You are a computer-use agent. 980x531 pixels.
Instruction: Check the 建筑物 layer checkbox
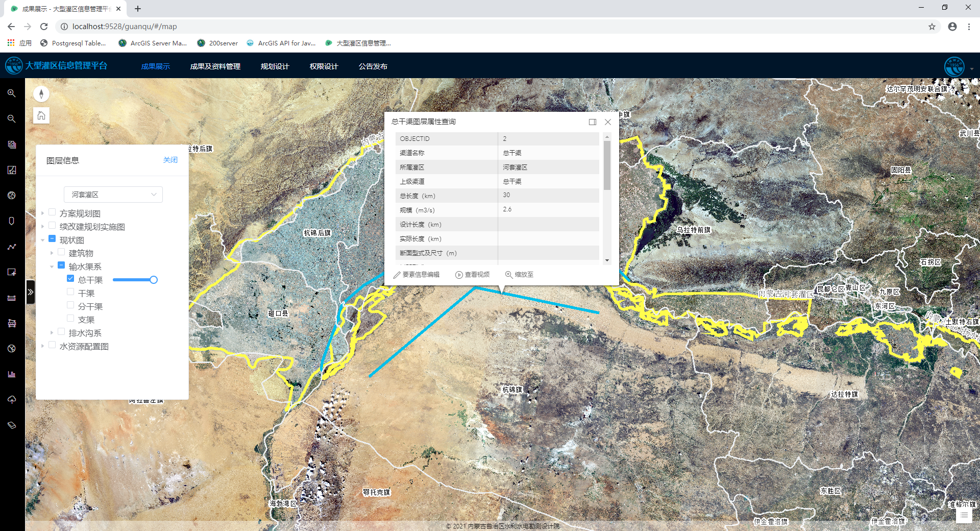coord(61,252)
